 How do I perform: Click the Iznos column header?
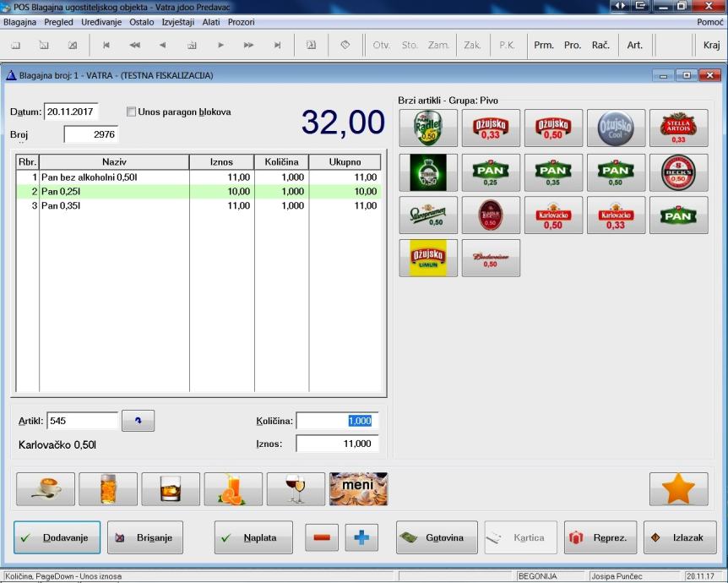[221, 162]
